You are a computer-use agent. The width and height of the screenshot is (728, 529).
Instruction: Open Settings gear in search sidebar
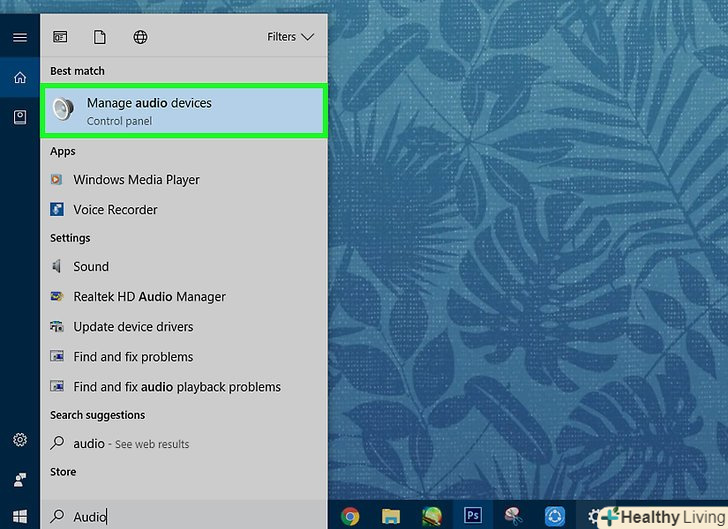pos(20,439)
